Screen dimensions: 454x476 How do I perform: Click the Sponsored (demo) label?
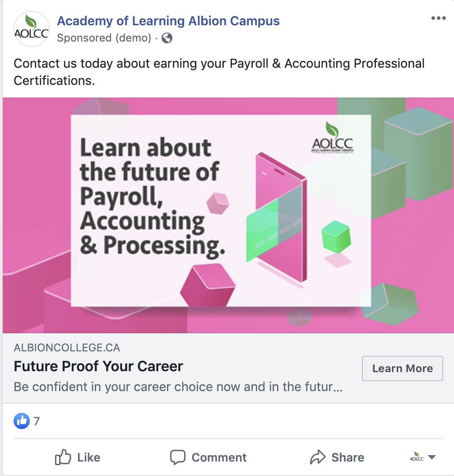tap(104, 38)
